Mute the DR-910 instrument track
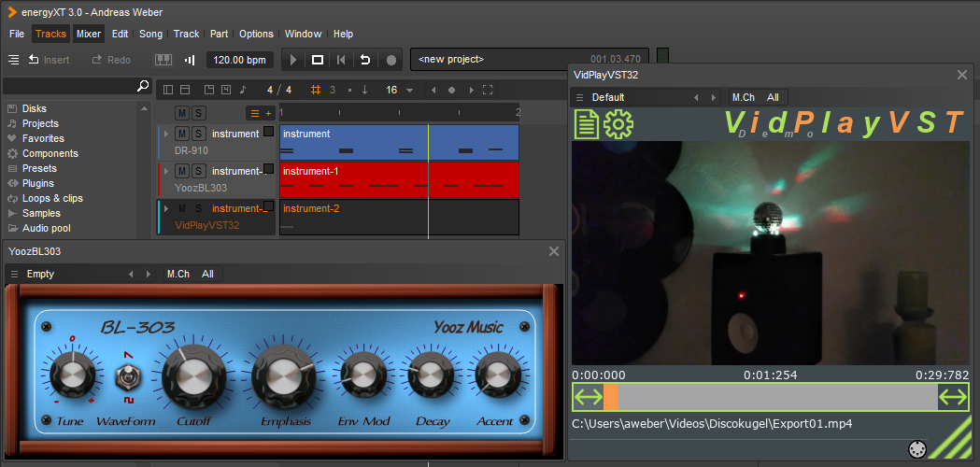This screenshot has height=467, width=980. pyautogui.click(x=181, y=134)
